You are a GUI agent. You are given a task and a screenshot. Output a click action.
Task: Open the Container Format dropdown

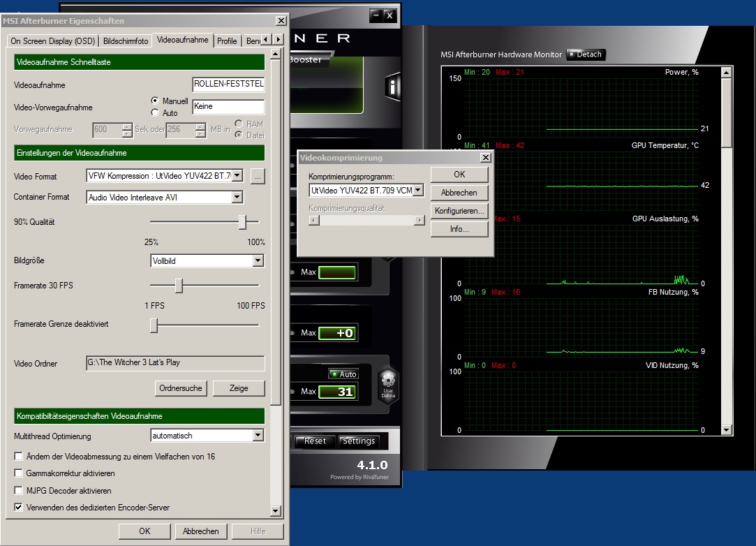click(x=237, y=197)
